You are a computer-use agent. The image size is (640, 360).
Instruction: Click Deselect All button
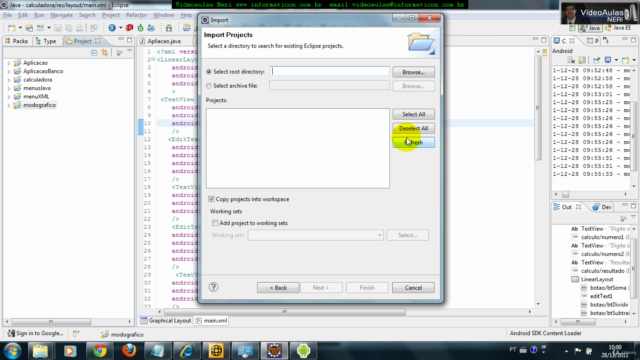coord(413,128)
